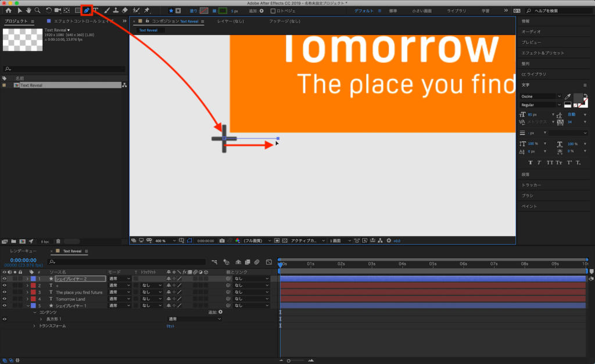Take a snapshot with the camera icon
The height and width of the screenshot is (364, 595).
(222, 241)
